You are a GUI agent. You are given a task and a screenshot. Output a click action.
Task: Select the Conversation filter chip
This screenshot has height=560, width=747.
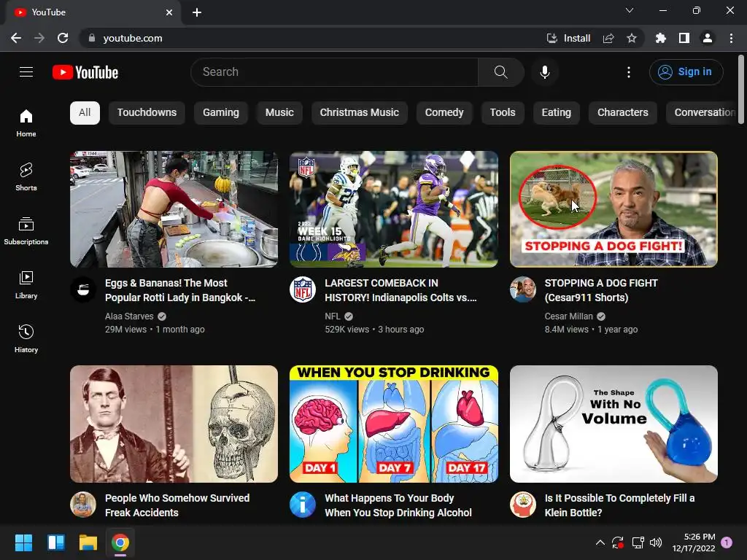[x=701, y=113]
